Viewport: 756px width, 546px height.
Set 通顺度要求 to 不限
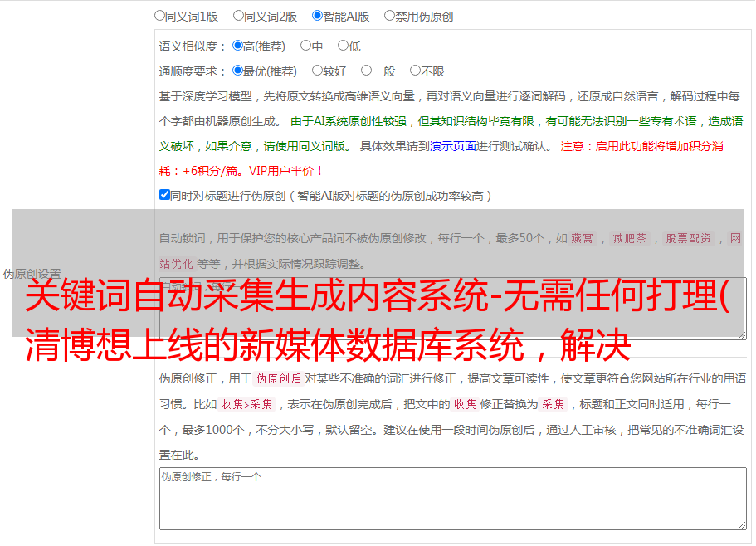(x=415, y=71)
